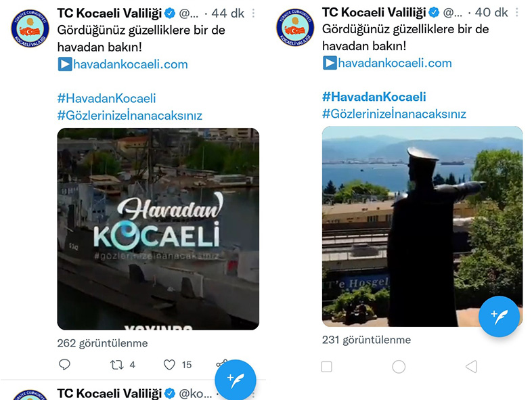The width and height of the screenshot is (532, 400).
Task: Tap the compose tweet button on right screen
Action: click(x=499, y=316)
